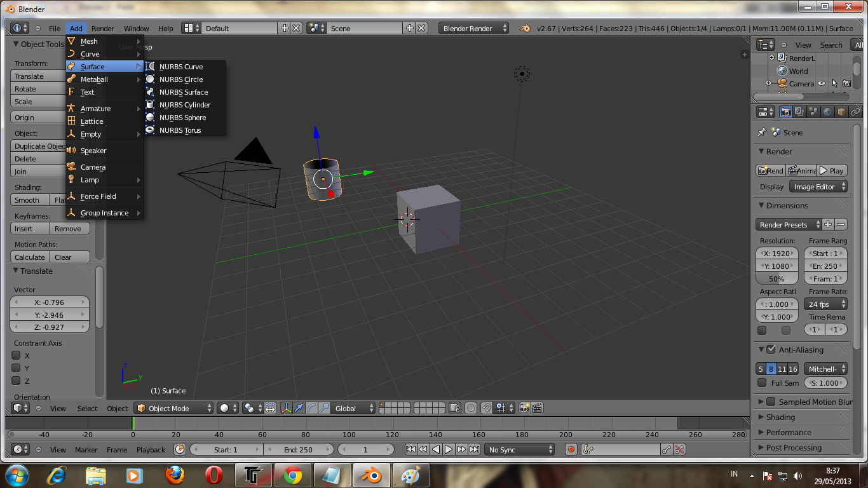Viewport: 868px width, 488px height.
Task: Enable the Full Sample checkbox
Action: point(761,383)
